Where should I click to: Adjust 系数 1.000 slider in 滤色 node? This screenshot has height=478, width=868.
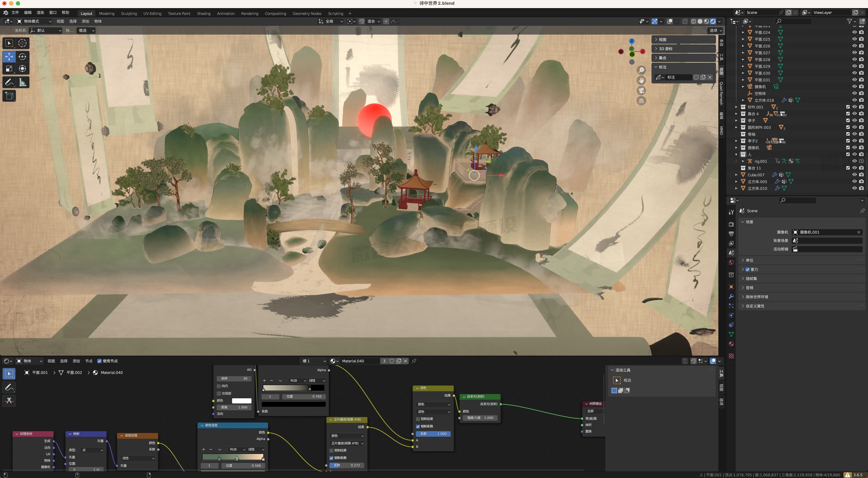pyautogui.click(x=433, y=434)
